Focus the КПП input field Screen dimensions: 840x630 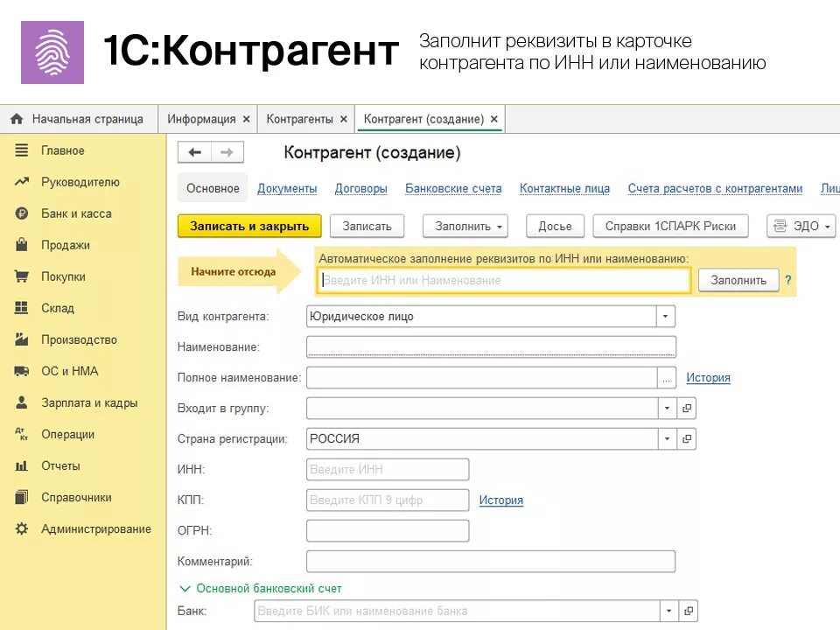pos(388,500)
